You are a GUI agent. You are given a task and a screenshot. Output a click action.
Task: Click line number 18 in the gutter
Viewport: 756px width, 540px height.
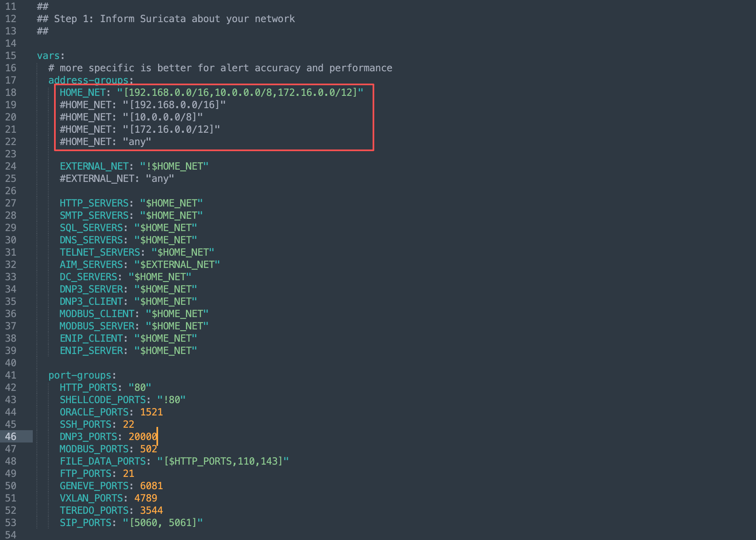point(11,93)
